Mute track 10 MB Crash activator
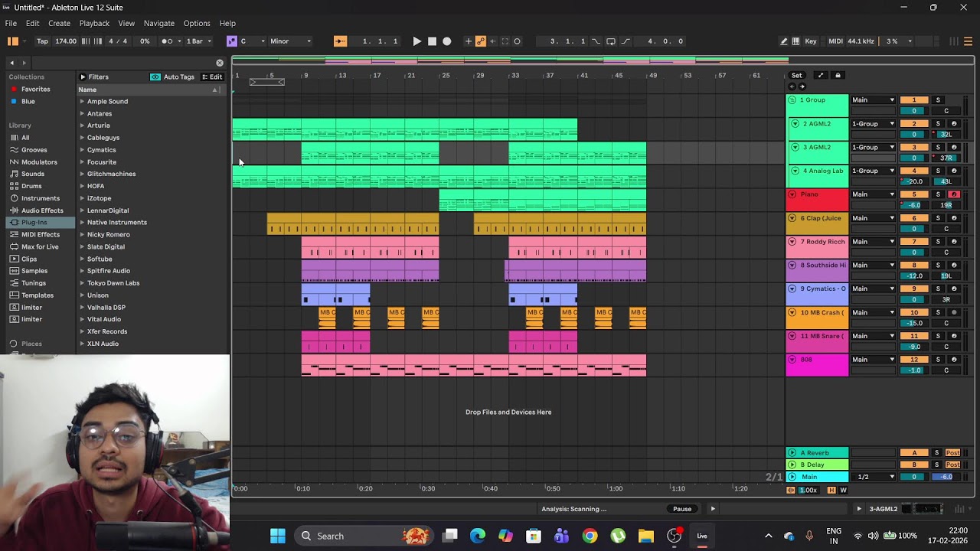 [914, 312]
